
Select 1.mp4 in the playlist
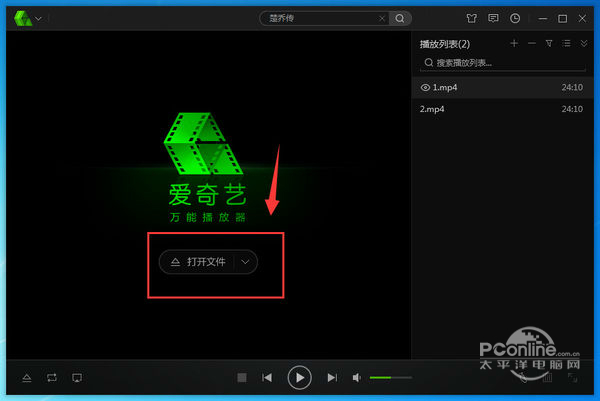pyautogui.click(x=502, y=88)
